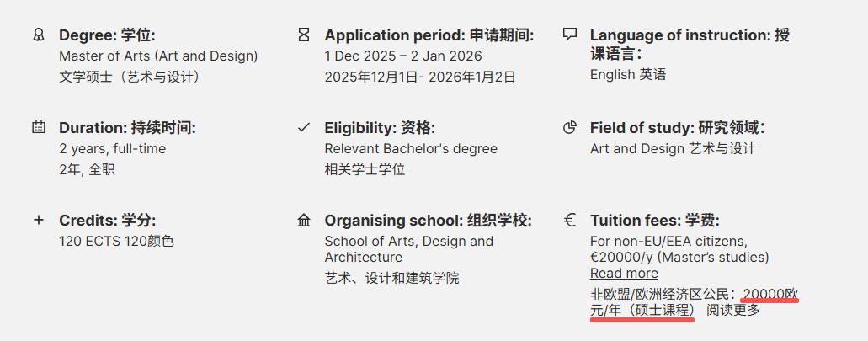The image size is (868, 341).
Task: Click the Field of study pie chart icon
Action: click(x=570, y=128)
